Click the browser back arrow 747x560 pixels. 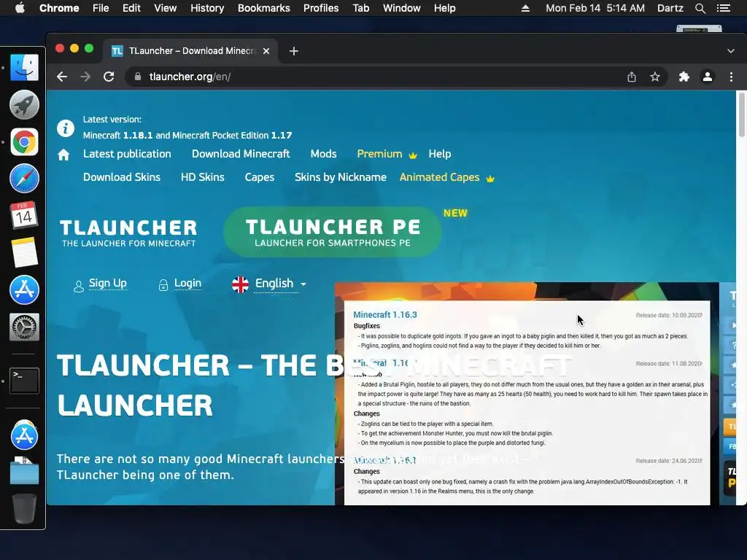62,77
